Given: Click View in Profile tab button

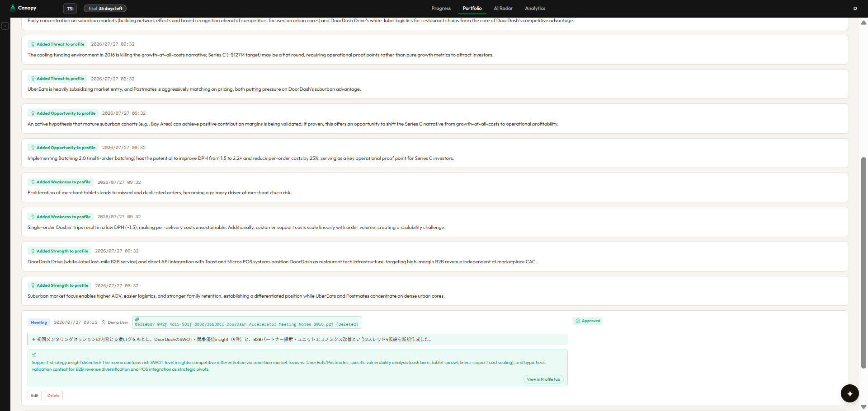Looking at the screenshot, I should (x=543, y=379).
